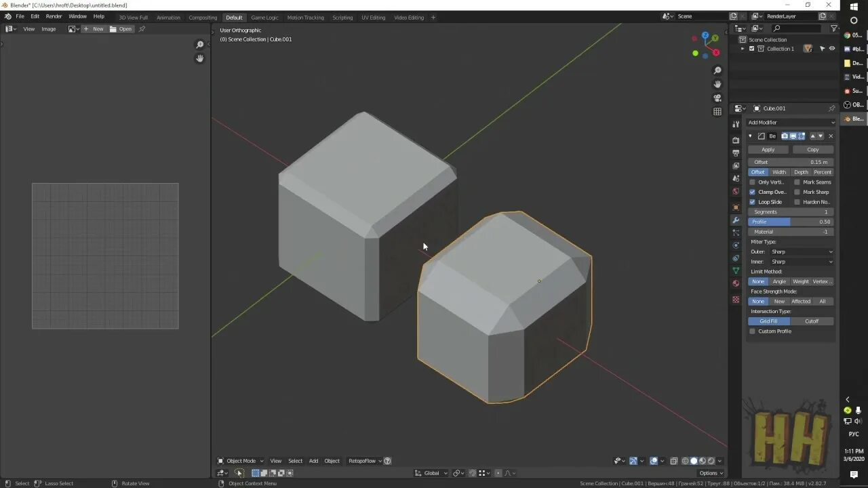
Task: Expand Collection 1 in the outliner
Action: pyautogui.click(x=743, y=49)
